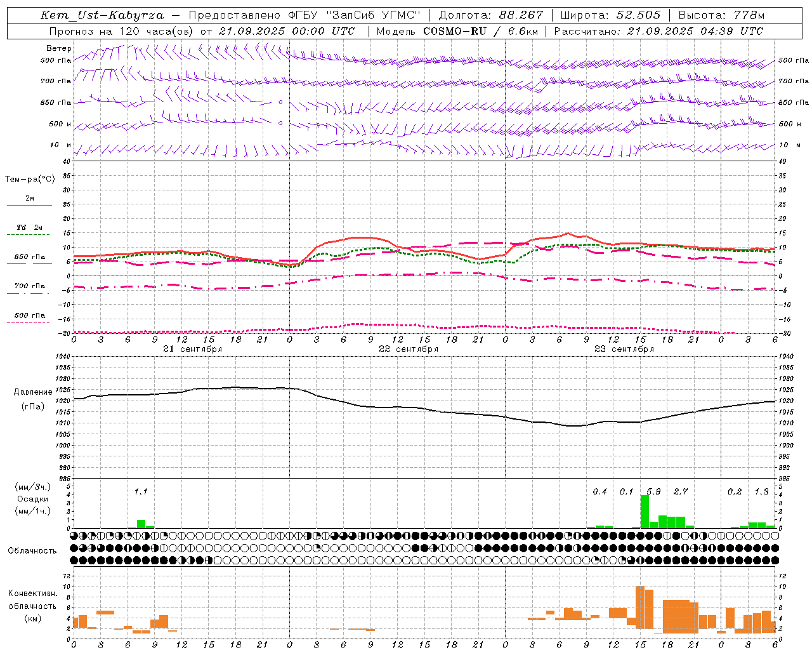812x650 pixels.
Task: Click the Прогноз на 120 часа(ов) text
Action: 122,31
